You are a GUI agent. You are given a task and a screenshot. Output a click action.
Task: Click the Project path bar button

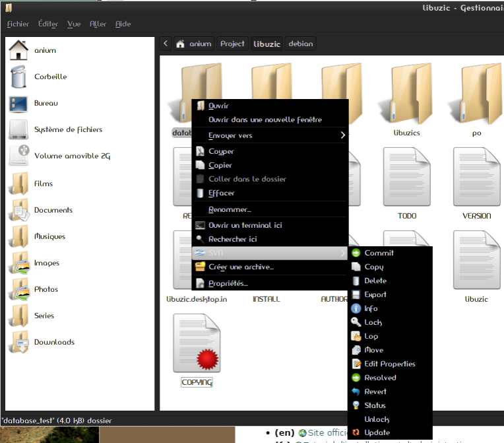click(x=232, y=44)
